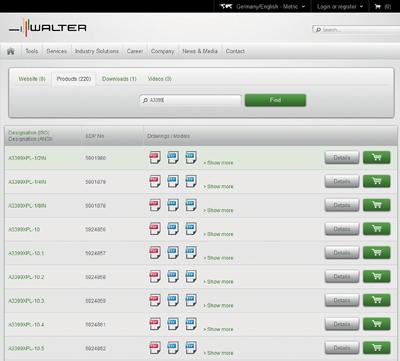Open red PDF drawing for A3399XPL-10.5
This screenshot has width=400, height=361.
[x=155, y=348]
